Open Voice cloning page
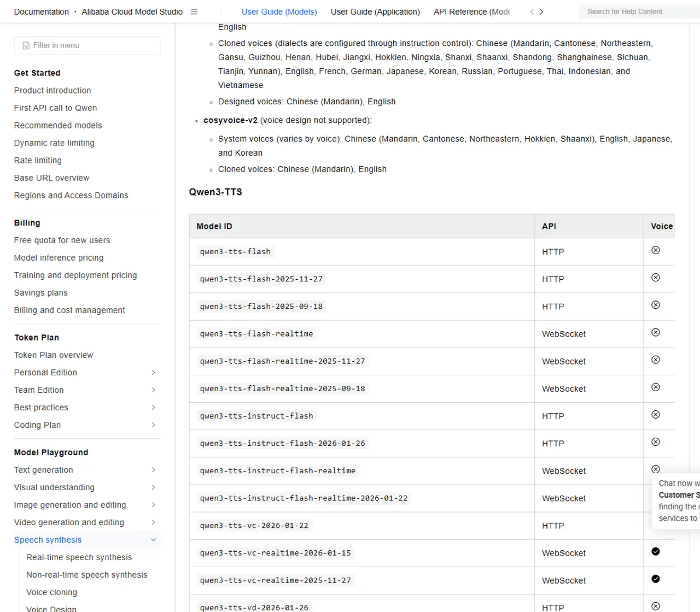The height and width of the screenshot is (612, 700). (x=52, y=592)
